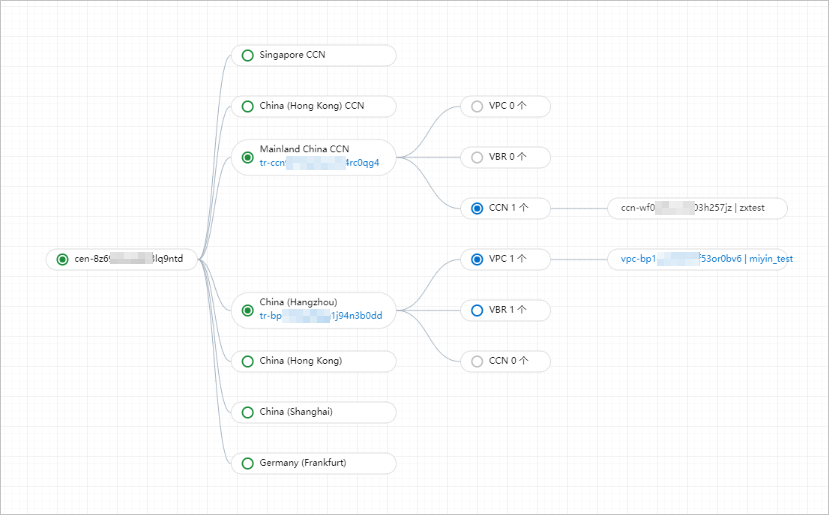Click the gray circle on VBR 0 node

[477, 157]
